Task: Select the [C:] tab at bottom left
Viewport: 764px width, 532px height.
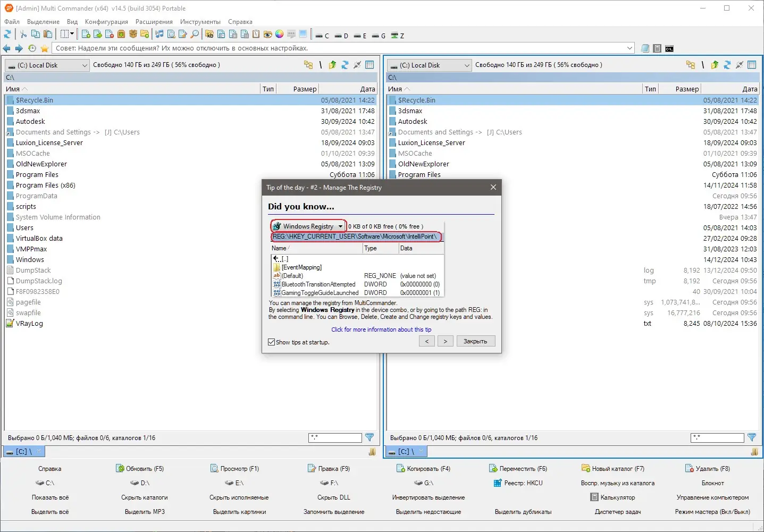Action: (23, 451)
